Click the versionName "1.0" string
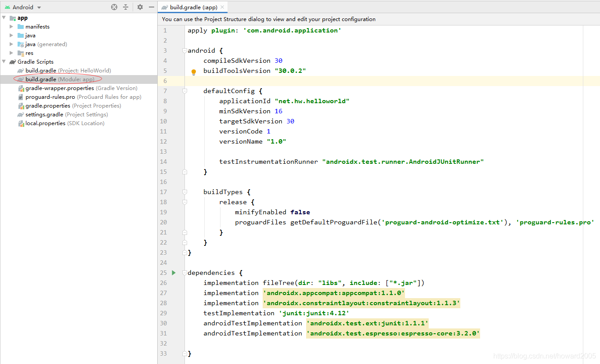 coord(276,141)
